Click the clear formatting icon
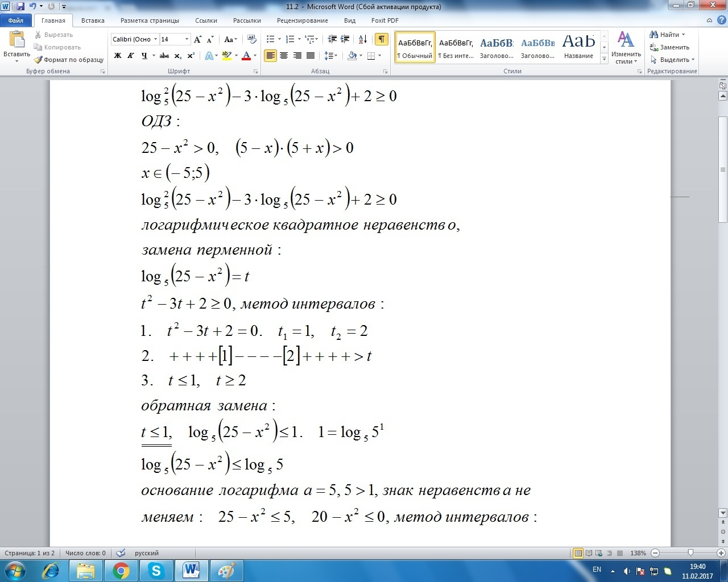The height and width of the screenshot is (582, 728). pyautogui.click(x=252, y=39)
